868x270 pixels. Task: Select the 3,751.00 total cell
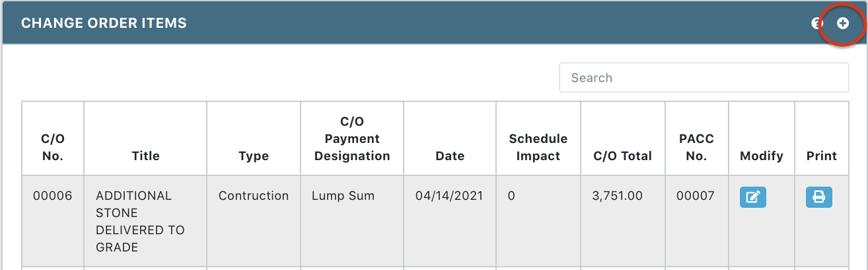pos(618,196)
